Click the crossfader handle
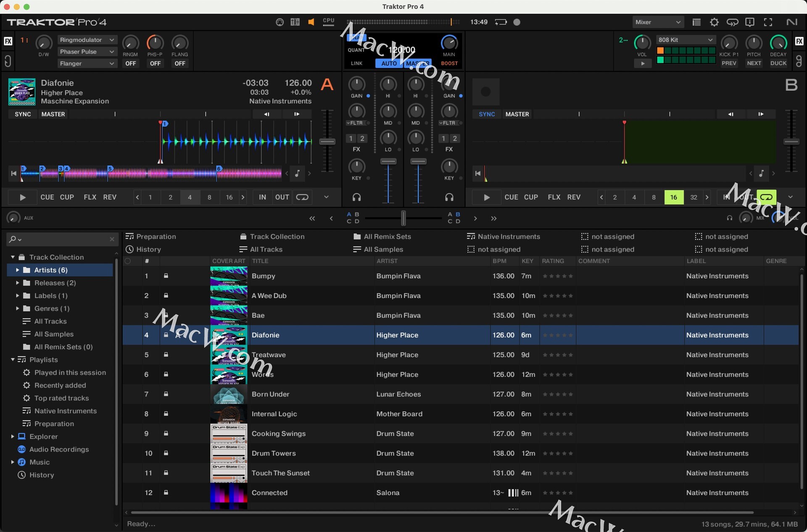Viewport: 807px width, 532px height. (403, 218)
